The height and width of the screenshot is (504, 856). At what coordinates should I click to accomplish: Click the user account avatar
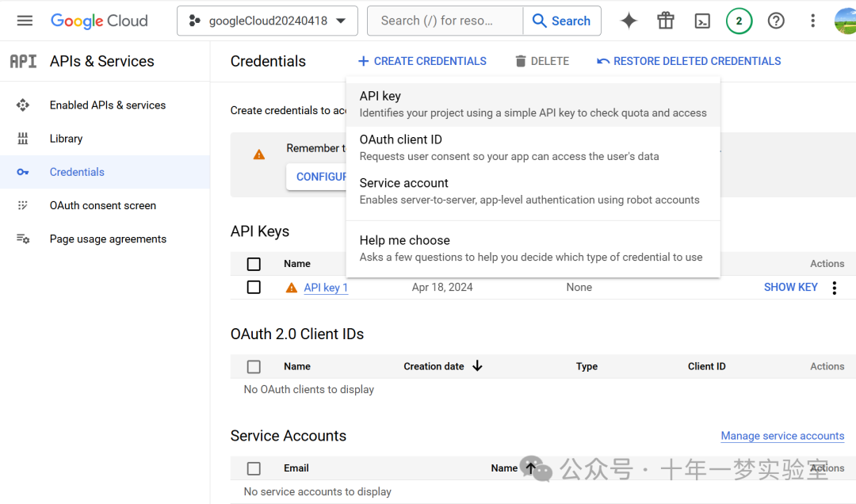[846, 21]
